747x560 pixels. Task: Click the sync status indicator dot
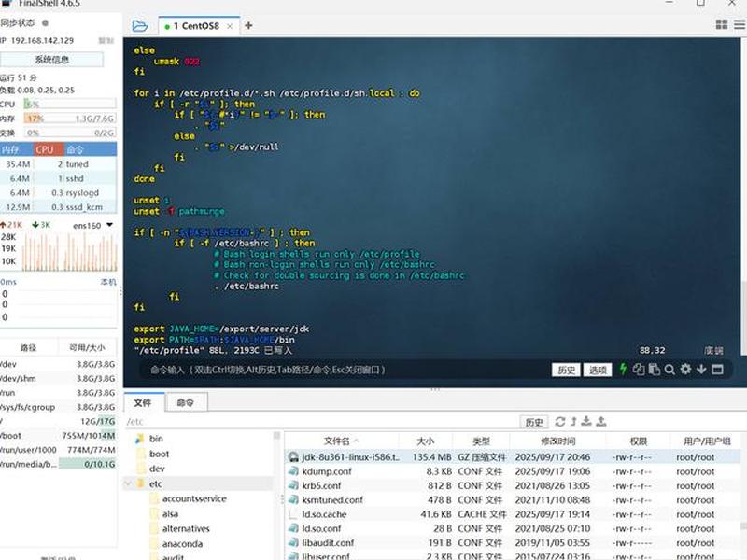pos(45,22)
